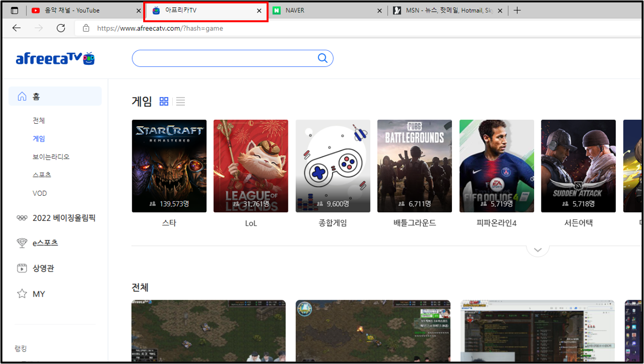Open a new browser tab
The height and width of the screenshot is (364, 644).
click(517, 10)
